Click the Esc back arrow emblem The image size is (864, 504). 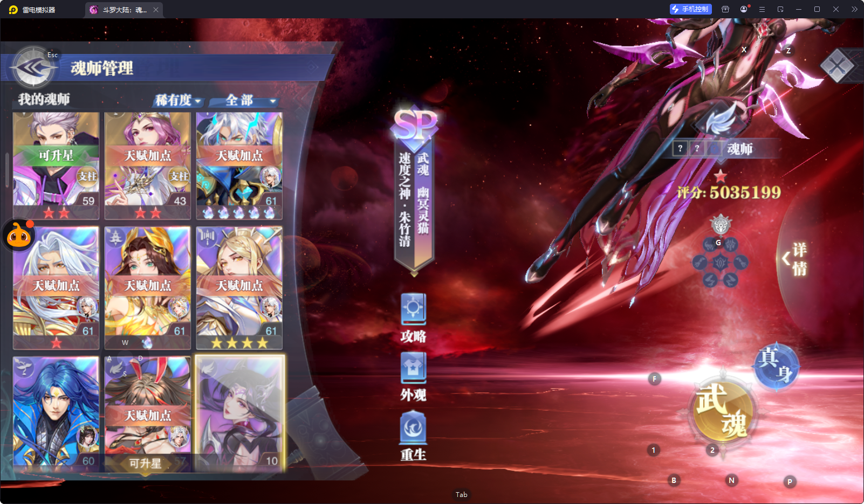pos(33,68)
